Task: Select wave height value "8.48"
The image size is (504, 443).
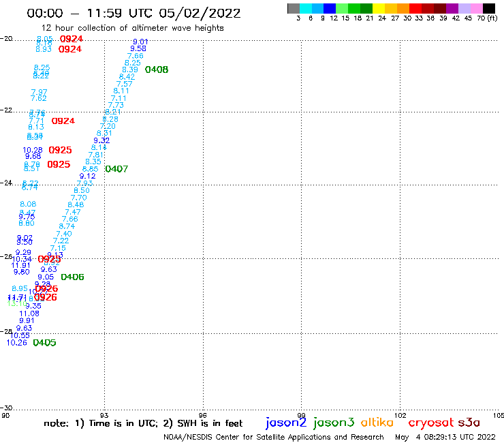Action: [x=76, y=204]
